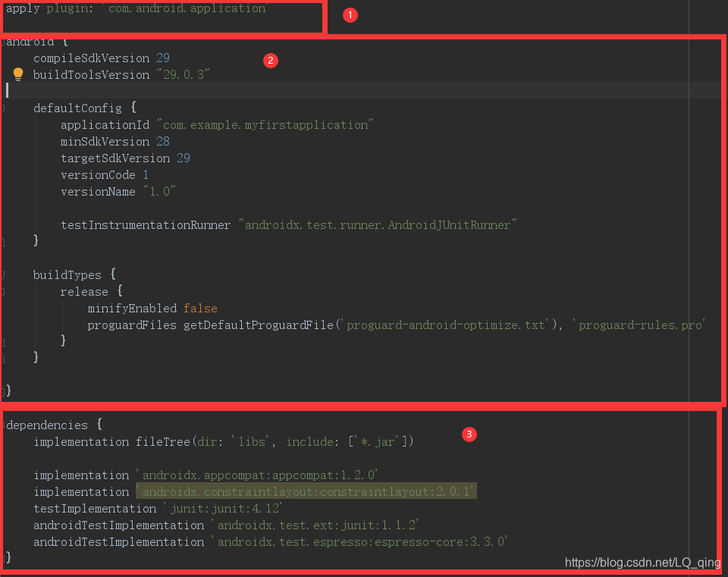Click the 'androidx.appcompat:appcompat:1.2.0' dependency string
This screenshot has width=728, height=577.
pyautogui.click(x=257, y=475)
